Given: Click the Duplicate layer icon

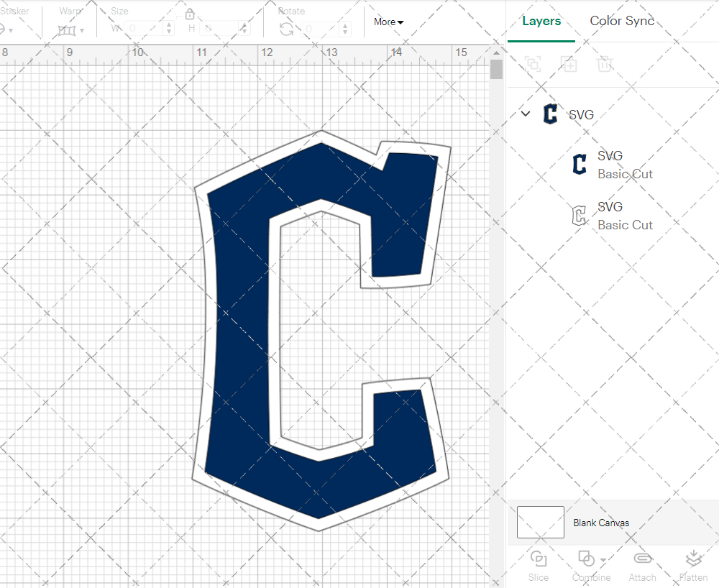Looking at the screenshot, I should [569, 65].
